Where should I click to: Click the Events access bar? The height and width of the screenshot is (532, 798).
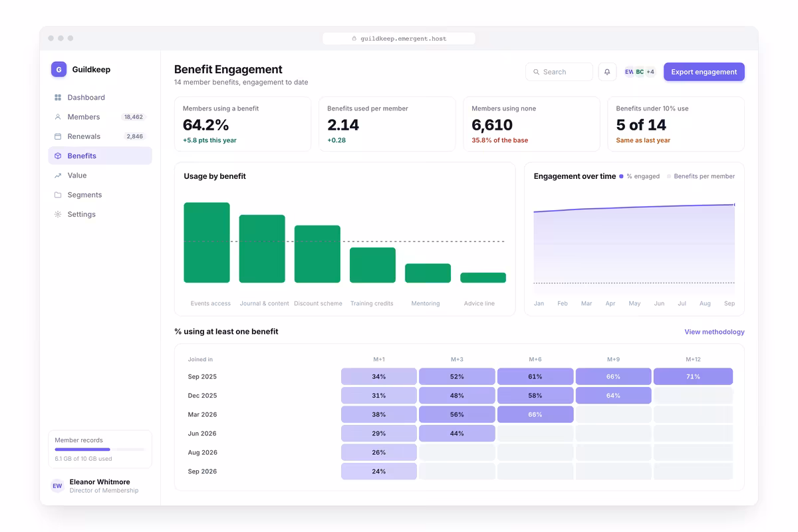point(207,243)
